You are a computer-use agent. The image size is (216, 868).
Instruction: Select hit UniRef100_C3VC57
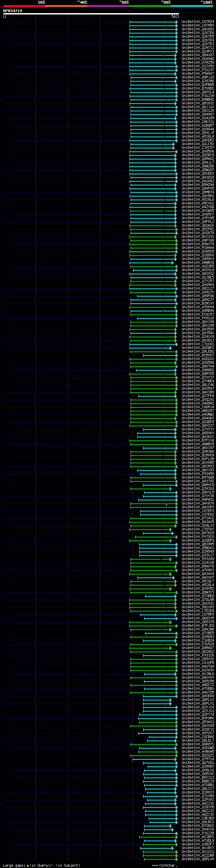point(198,148)
